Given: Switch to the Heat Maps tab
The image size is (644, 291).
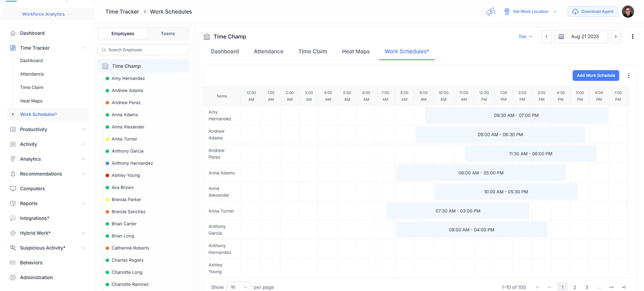Looking at the screenshot, I should point(355,51).
